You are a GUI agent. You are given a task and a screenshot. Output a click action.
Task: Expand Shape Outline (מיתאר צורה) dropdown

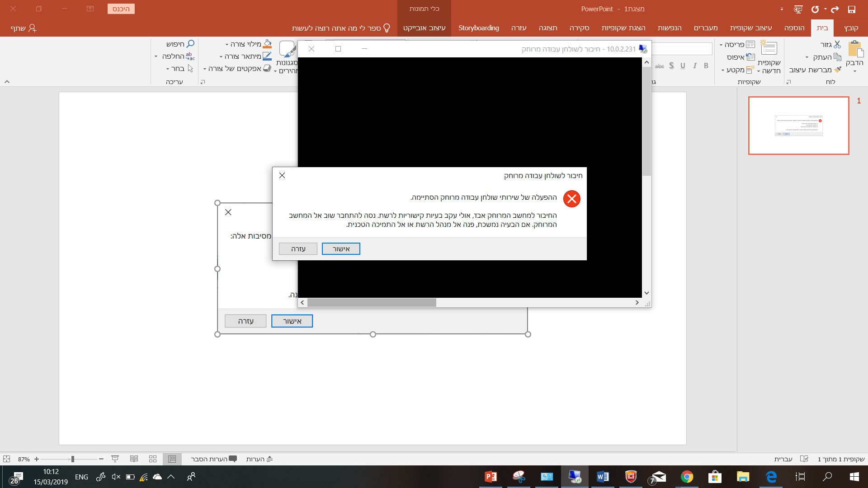221,57
